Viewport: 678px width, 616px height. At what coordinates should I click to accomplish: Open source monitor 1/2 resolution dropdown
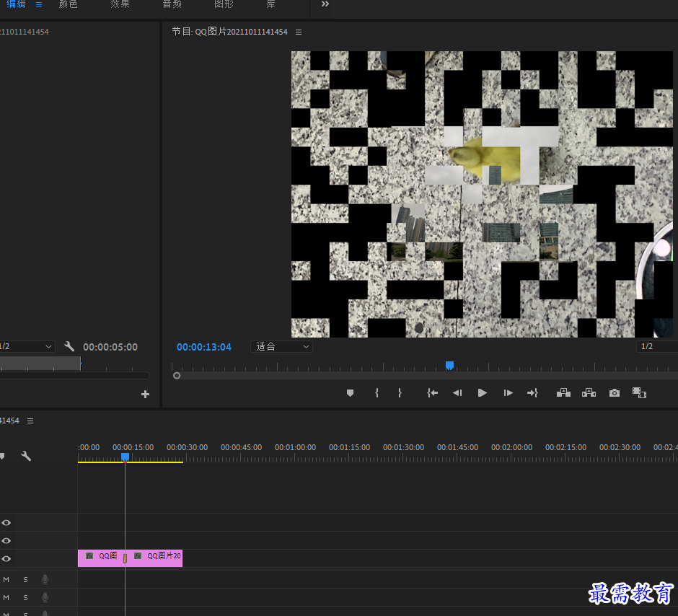point(27,346)
